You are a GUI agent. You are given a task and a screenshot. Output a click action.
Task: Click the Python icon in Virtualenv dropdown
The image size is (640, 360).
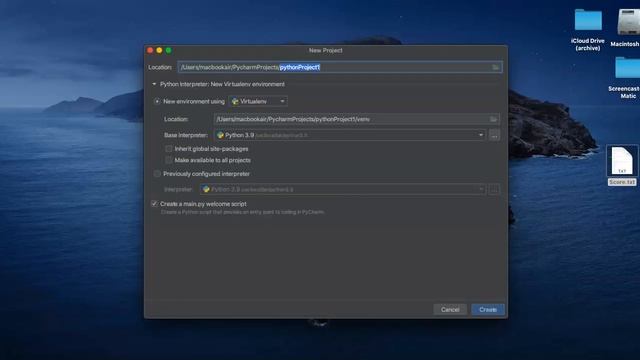coord(235,101)
